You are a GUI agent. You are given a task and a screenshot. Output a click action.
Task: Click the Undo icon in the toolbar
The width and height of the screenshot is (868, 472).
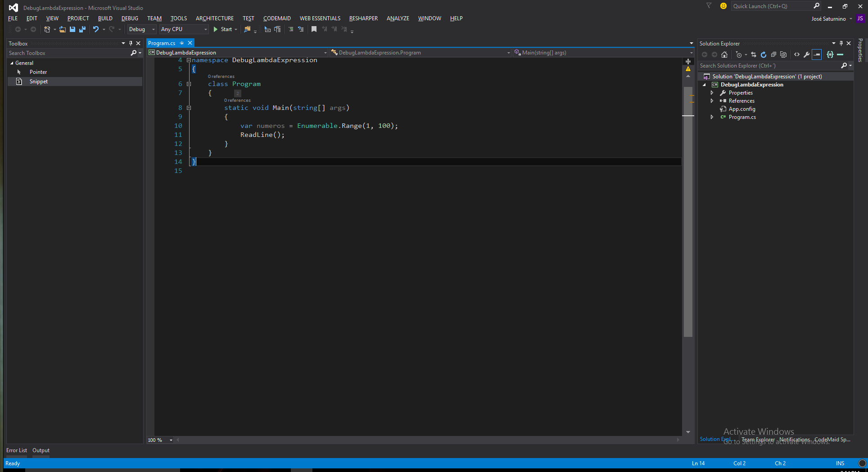(95, 29)
